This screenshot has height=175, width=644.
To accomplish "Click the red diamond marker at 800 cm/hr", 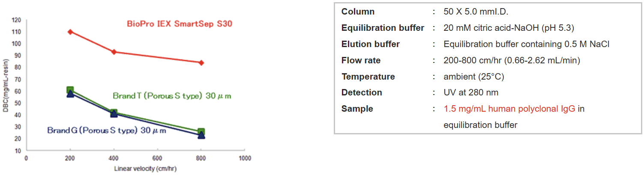I will coord(201,63).
